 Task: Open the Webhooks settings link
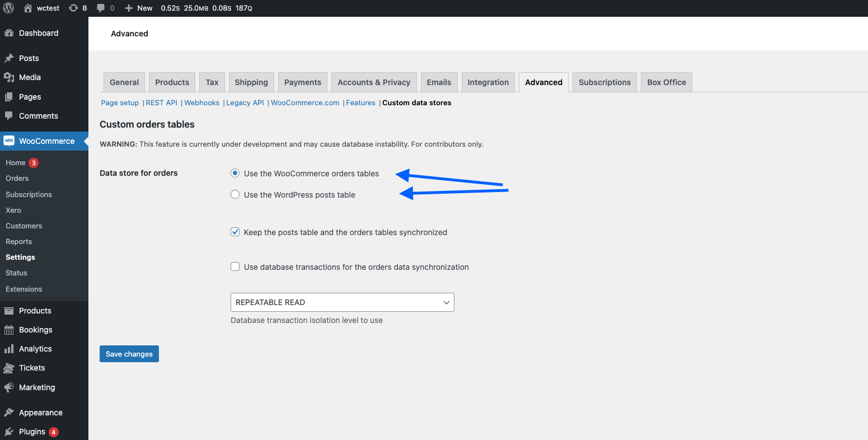tap(201, 102)
